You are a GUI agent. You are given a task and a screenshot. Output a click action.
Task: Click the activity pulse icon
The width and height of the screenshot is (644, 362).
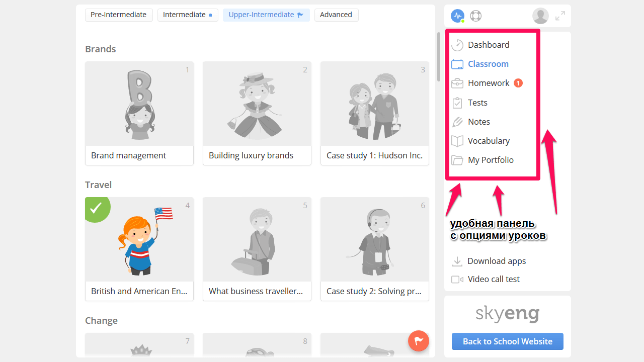click(457, 16)
